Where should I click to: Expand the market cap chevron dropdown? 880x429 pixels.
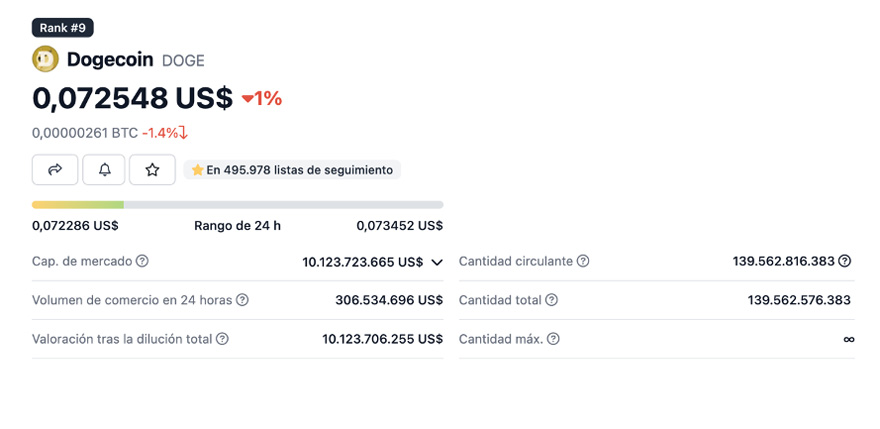click(437, 262)
